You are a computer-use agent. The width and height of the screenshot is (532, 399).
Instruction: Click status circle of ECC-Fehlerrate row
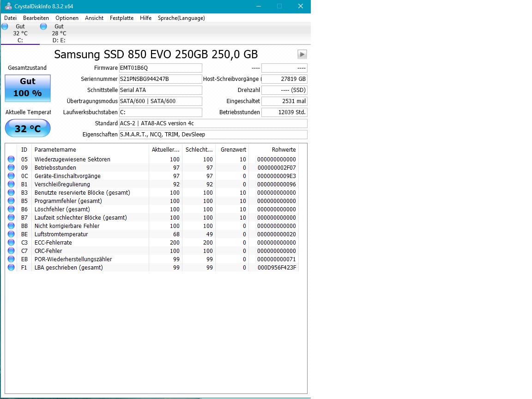11,242
